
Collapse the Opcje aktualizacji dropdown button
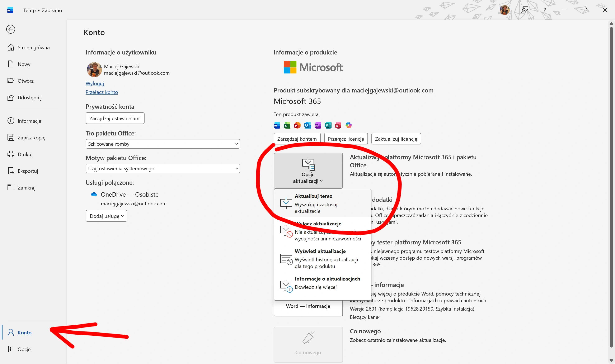(308, 171)
